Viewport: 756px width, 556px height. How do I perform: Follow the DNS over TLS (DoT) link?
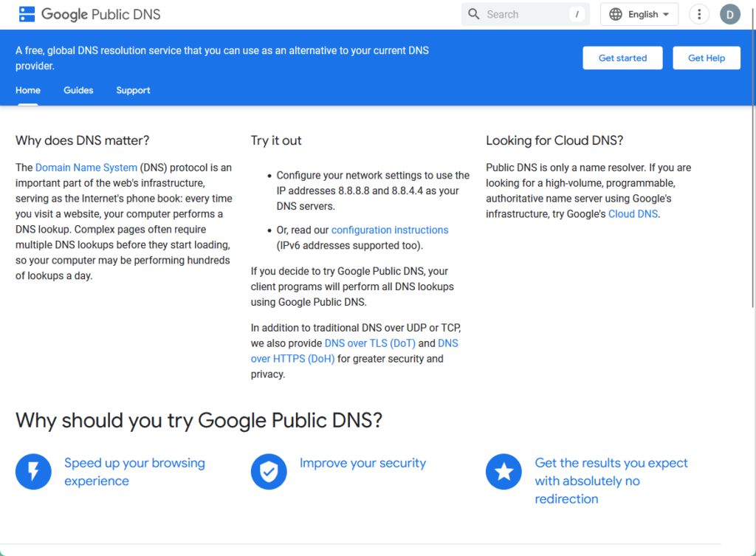(x=370, y=343)
